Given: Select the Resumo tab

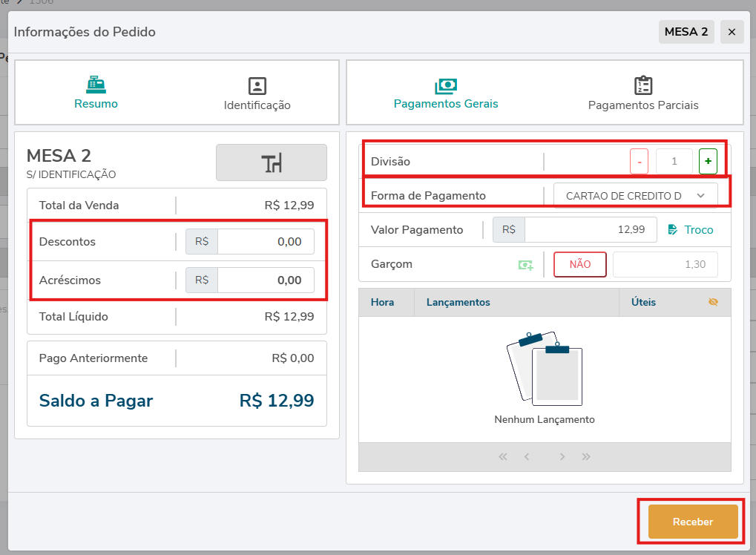Looking at the screenshot, I should pyautogui.click(x=96, y=93).
